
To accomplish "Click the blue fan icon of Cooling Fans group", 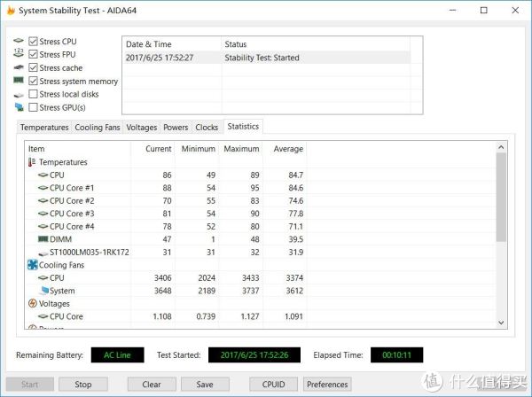I will tap(33, 265).
